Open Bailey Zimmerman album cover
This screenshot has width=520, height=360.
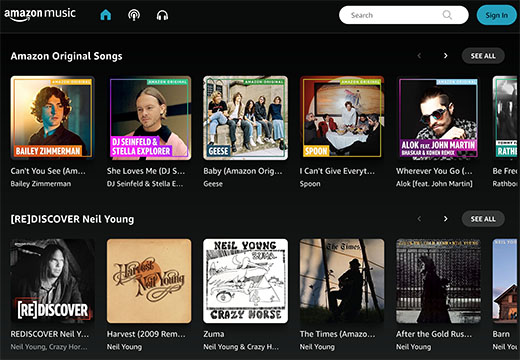coord(52,118)
